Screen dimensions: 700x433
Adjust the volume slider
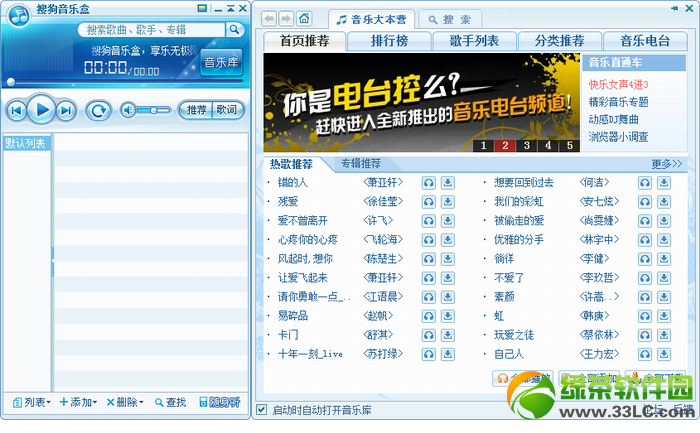click(154, 110)
